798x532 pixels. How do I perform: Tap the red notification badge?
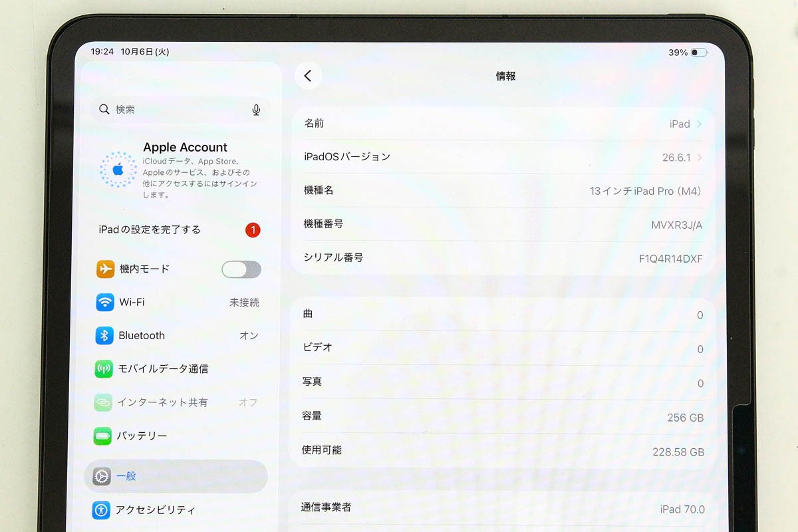pyautogui.click(x=253, y=230)
